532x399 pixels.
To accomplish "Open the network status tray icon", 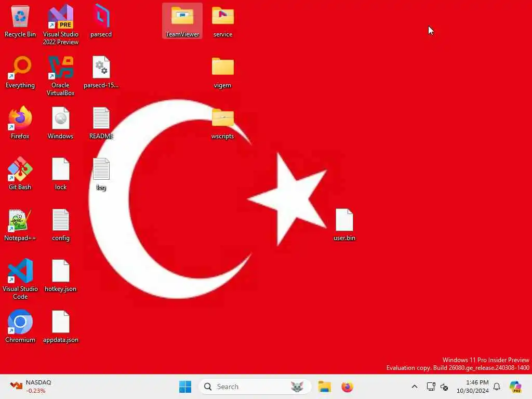I will [431, 387].
